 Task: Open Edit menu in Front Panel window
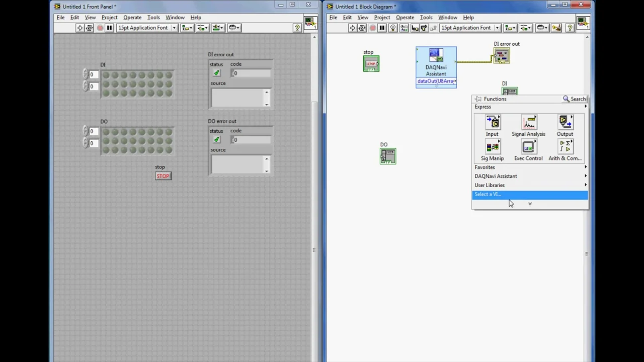pyautogui.click(x=74, y=18)
